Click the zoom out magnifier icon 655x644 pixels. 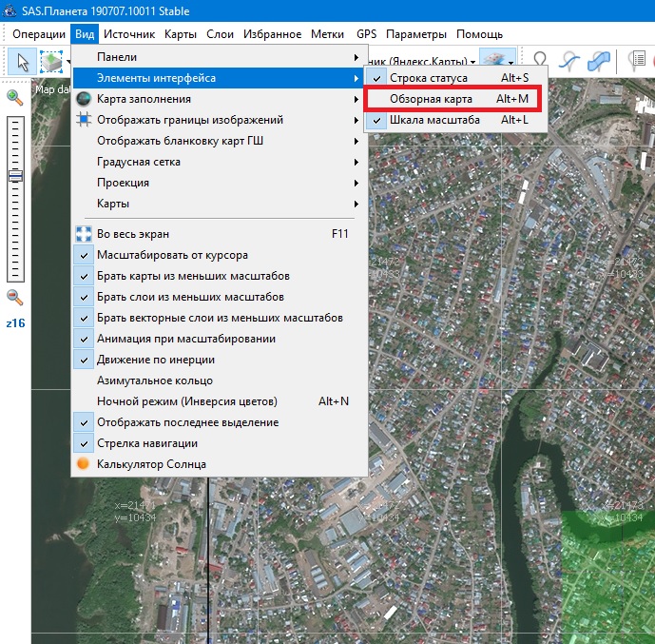click(14, 297)
